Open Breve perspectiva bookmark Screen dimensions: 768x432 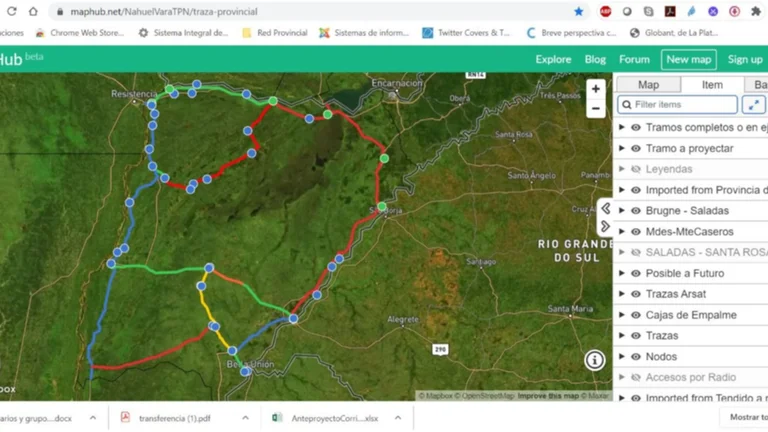pos(571,33)
